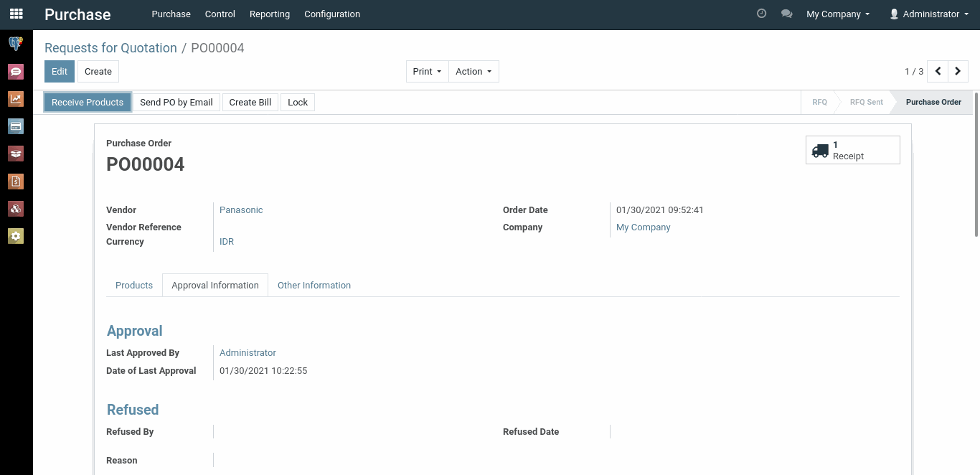Expand the Print dropdown
The height and width of the screenshot is (475, 980).
[x=427, y=71]
